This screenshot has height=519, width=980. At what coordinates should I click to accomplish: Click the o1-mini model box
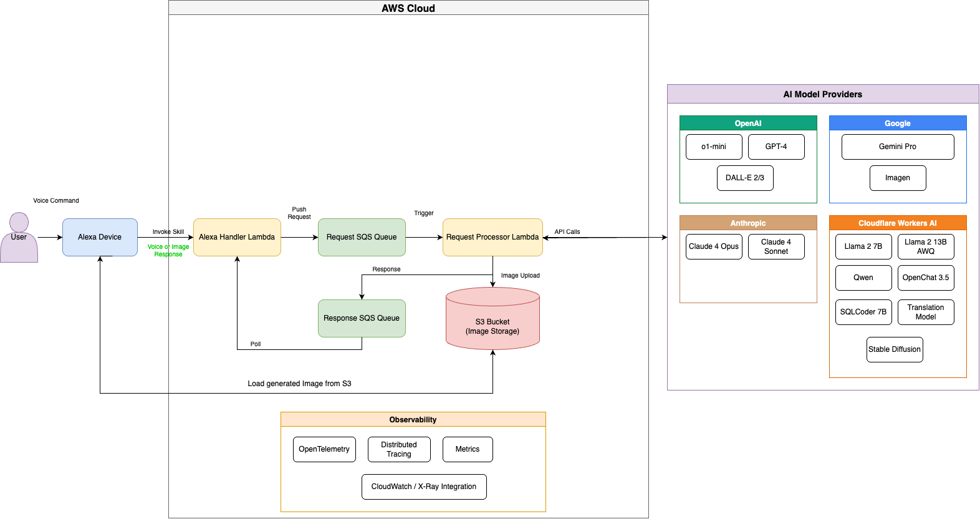click(714, 147)
